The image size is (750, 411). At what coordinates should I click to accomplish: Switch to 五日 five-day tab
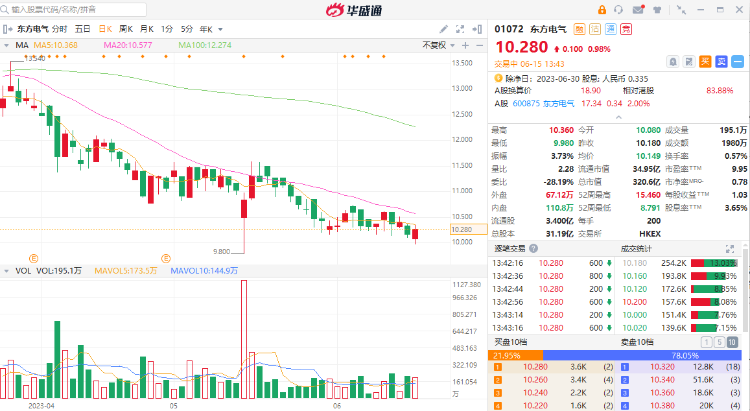pyautogui.click(x=82, y=29)
